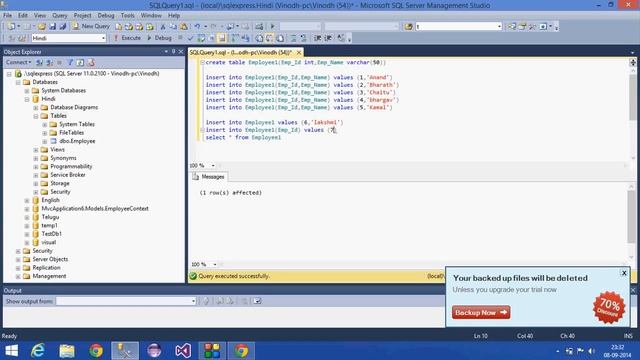
Task: Select the Replication folder
Action: [46, 268]
